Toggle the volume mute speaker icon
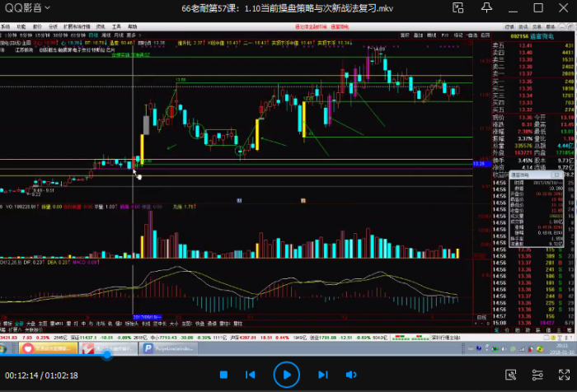This screenshot has height=392, width=577. (x=352, y=375)
